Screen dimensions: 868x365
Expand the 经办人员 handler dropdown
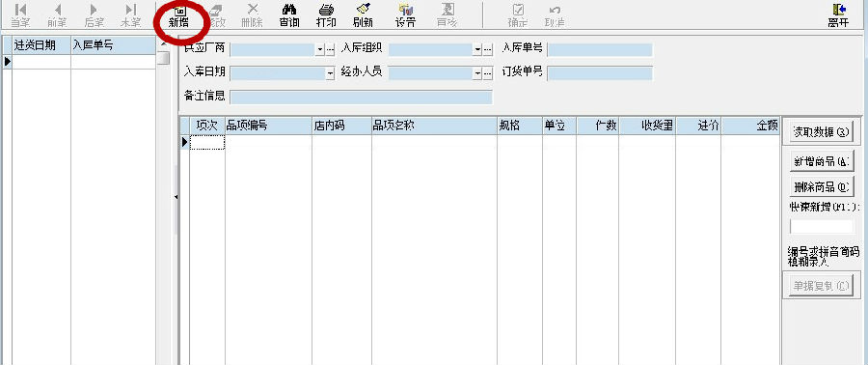click(x=477, y=73)
